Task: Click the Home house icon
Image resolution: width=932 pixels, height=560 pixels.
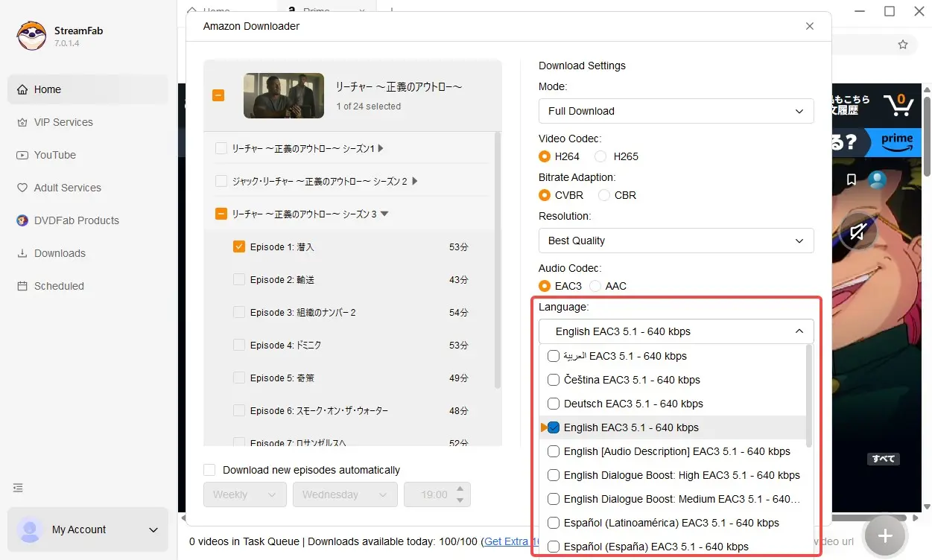Action: (x=22, y=89)
